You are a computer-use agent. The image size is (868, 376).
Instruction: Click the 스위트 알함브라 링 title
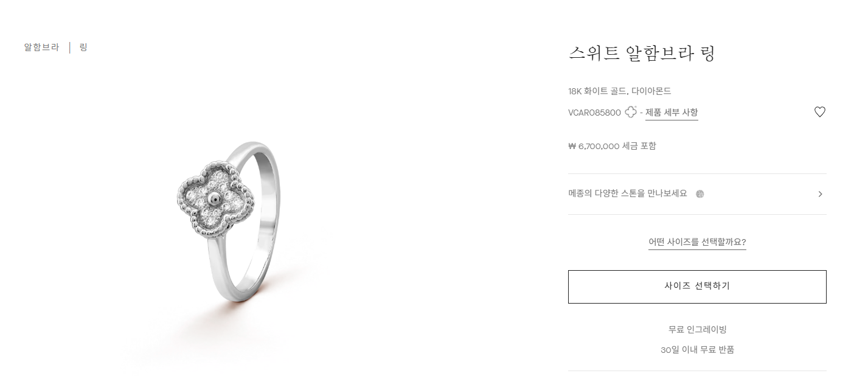coord(641,54)
